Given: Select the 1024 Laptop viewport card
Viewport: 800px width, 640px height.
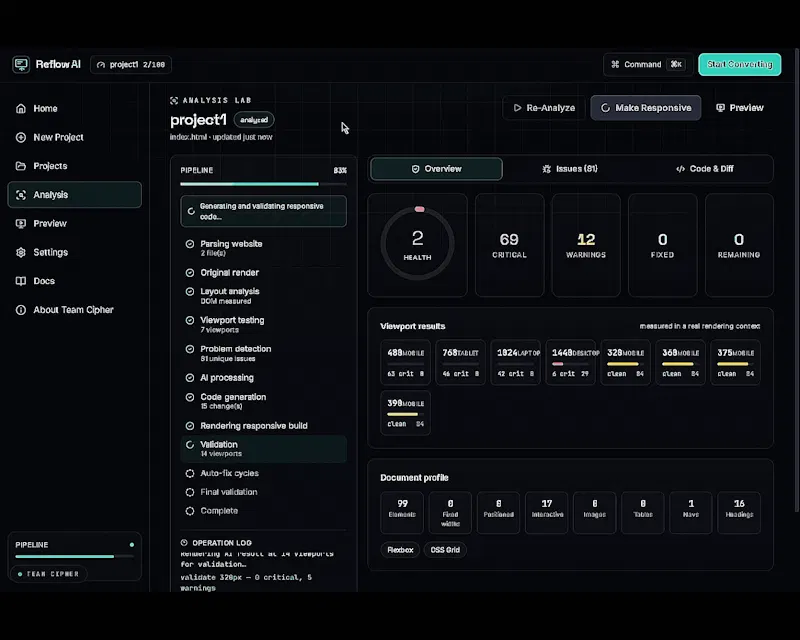Looking at the screenshot, I should [515, 362].
